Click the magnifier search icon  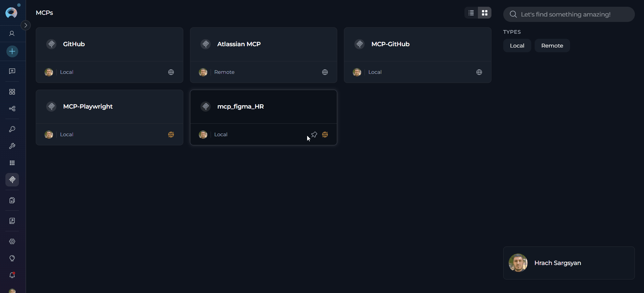[x=513, y=14]
